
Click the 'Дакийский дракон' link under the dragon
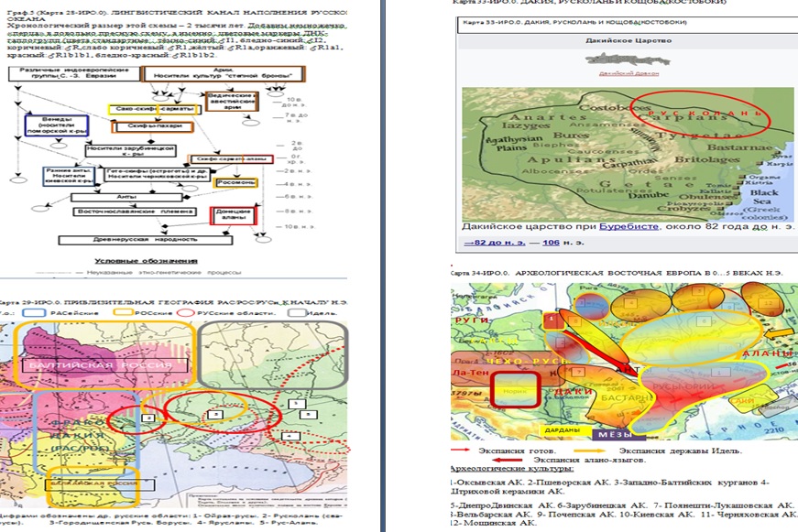[629, 73]
